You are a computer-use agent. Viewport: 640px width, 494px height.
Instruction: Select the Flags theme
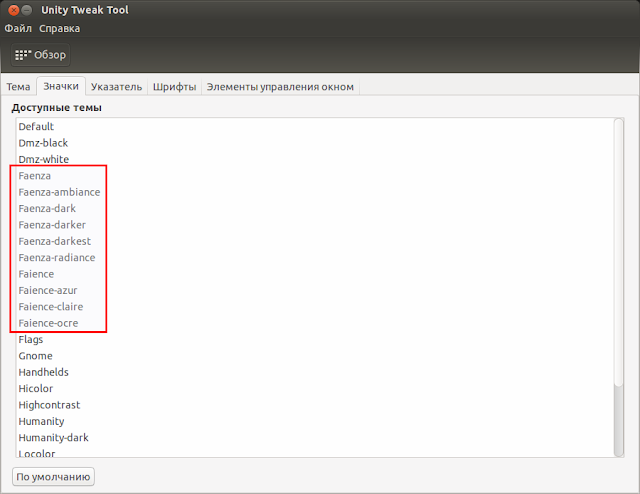[x=315, y=339]
